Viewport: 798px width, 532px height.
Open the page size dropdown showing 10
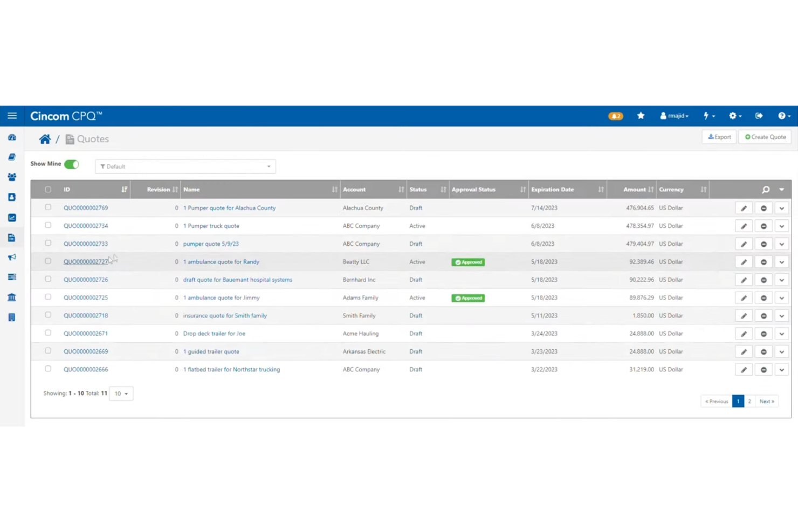pos(121,393)
